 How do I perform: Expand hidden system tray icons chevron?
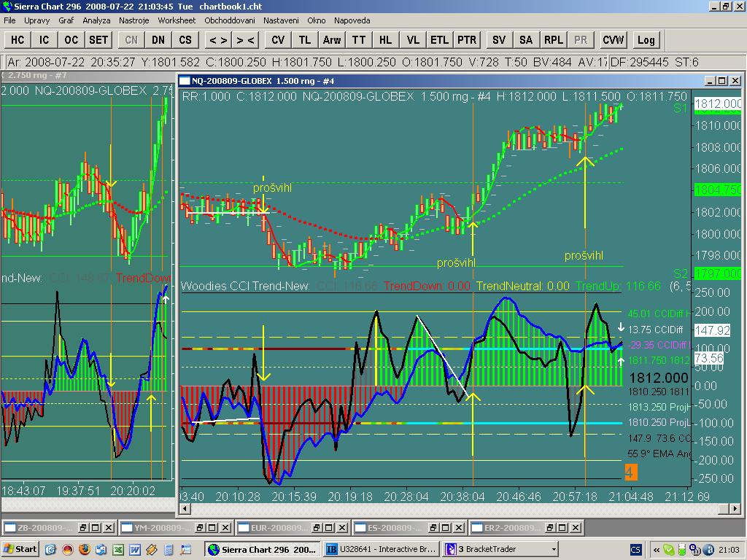657,549
